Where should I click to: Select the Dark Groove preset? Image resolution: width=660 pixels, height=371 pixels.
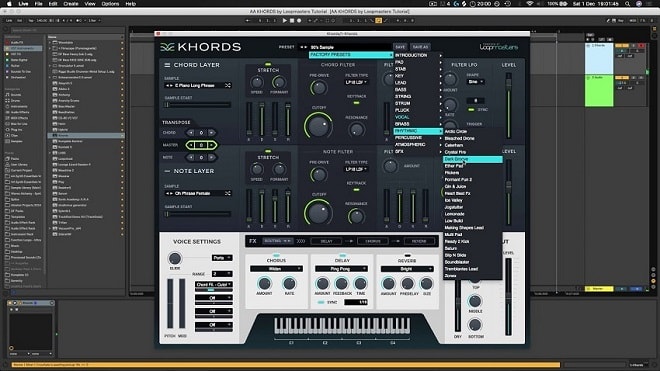(x=473, y=159)
